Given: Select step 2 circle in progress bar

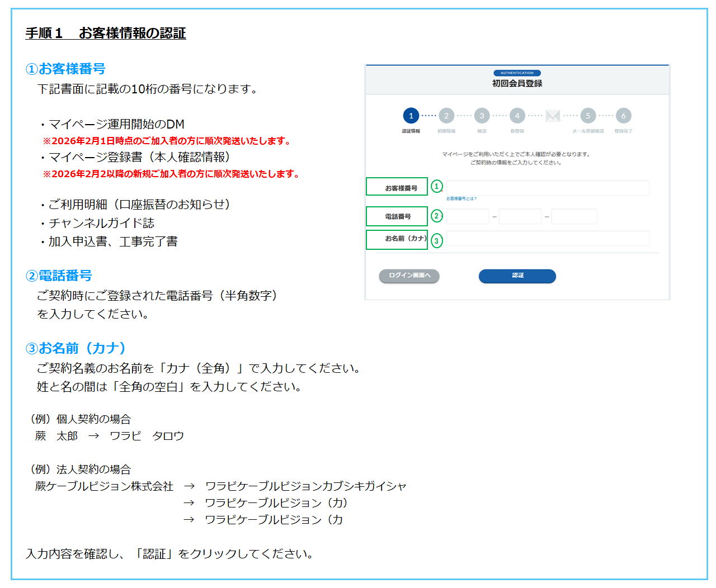Looking at the screenshot, I should (446, 116).
